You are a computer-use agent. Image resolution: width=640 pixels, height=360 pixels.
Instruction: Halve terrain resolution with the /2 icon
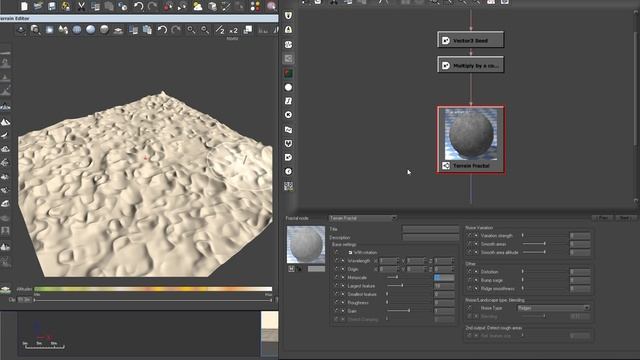(220, 30)
